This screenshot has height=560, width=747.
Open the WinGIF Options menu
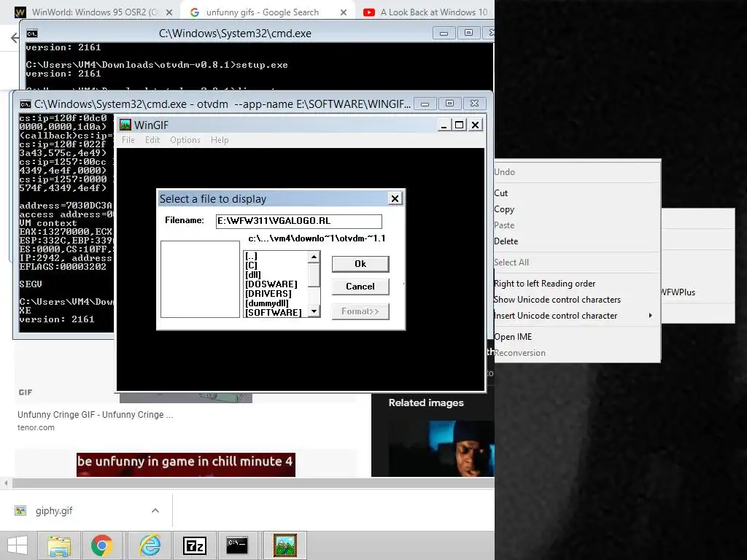[x=185, y=140]
